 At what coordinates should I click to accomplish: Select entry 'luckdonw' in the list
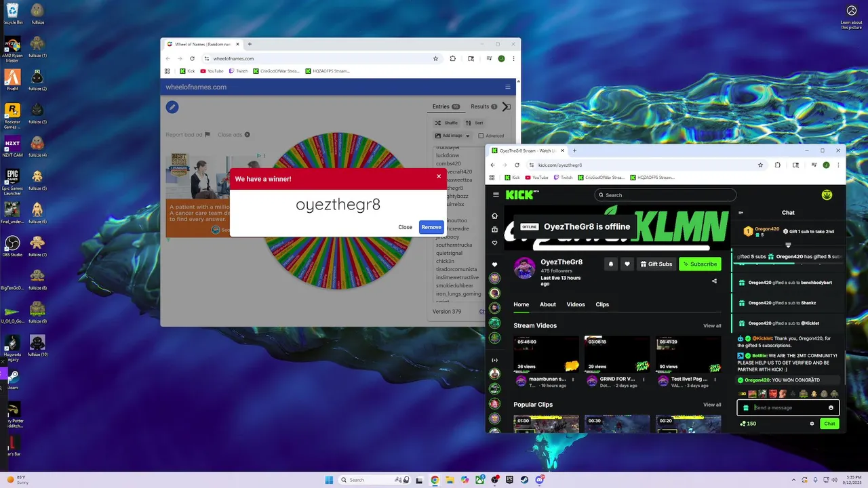click(x=448, y=155)
